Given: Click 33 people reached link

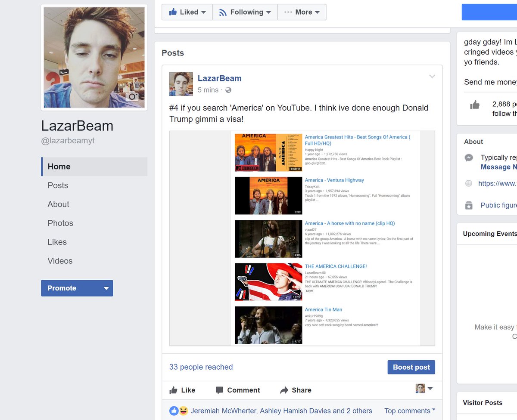Looking at the screenshot, I should click(201, 367).
